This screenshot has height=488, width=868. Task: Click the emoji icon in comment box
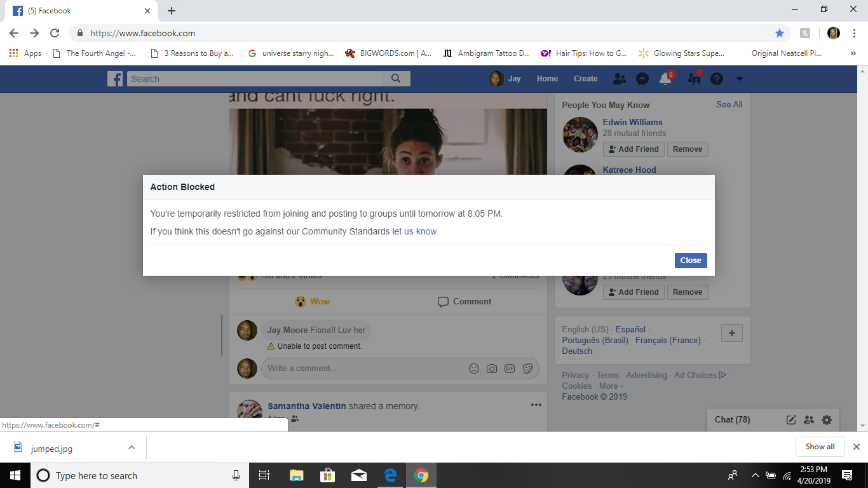473,369
